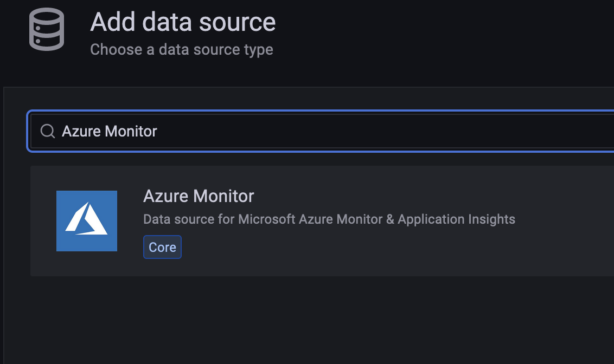Click the Microsoft Azure Monitor description text
This screenshot has height=364, width=614.
click(x=329, y=219)
